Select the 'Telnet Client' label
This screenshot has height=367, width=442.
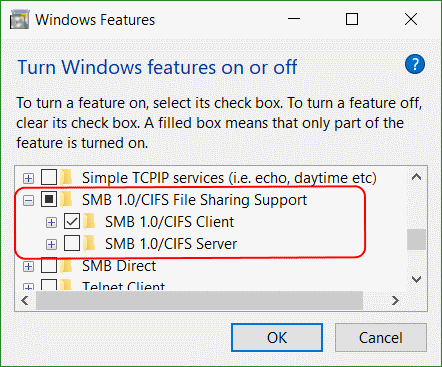click(x=123, y=285)
